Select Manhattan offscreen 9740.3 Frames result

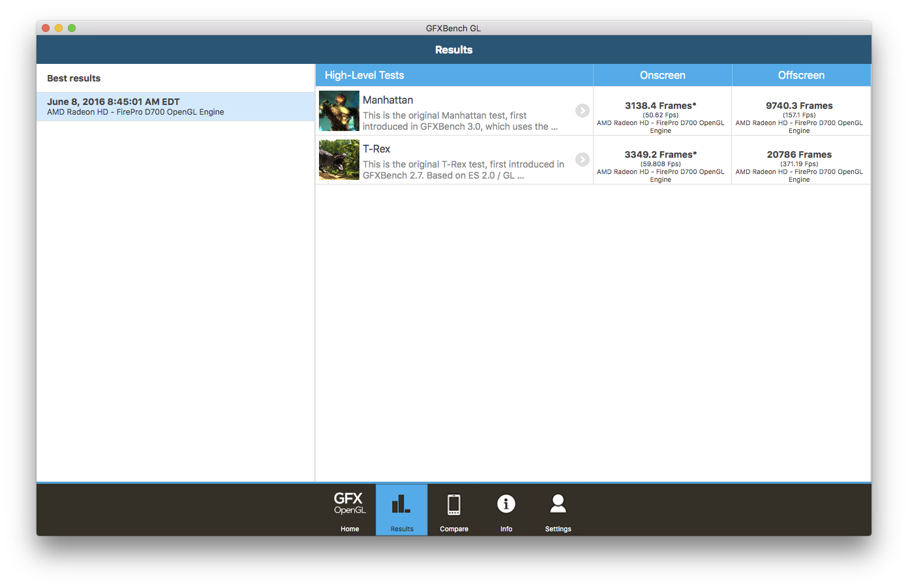pyautogui.click(x=800, y=111)
